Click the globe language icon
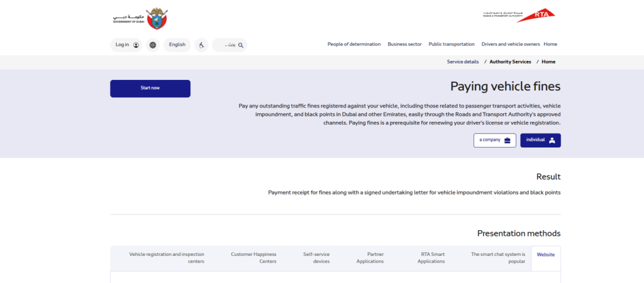 pos(153,45)
